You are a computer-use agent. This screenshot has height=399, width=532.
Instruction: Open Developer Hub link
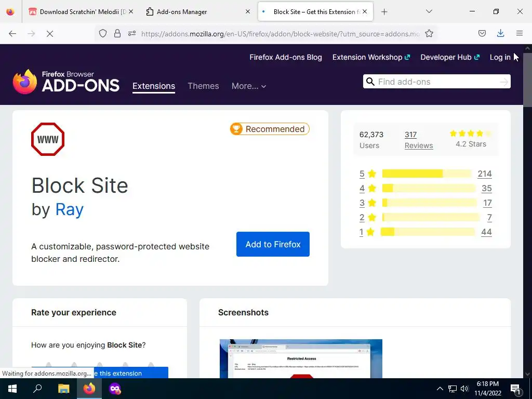pyautogui.click(x=450, y=57)
